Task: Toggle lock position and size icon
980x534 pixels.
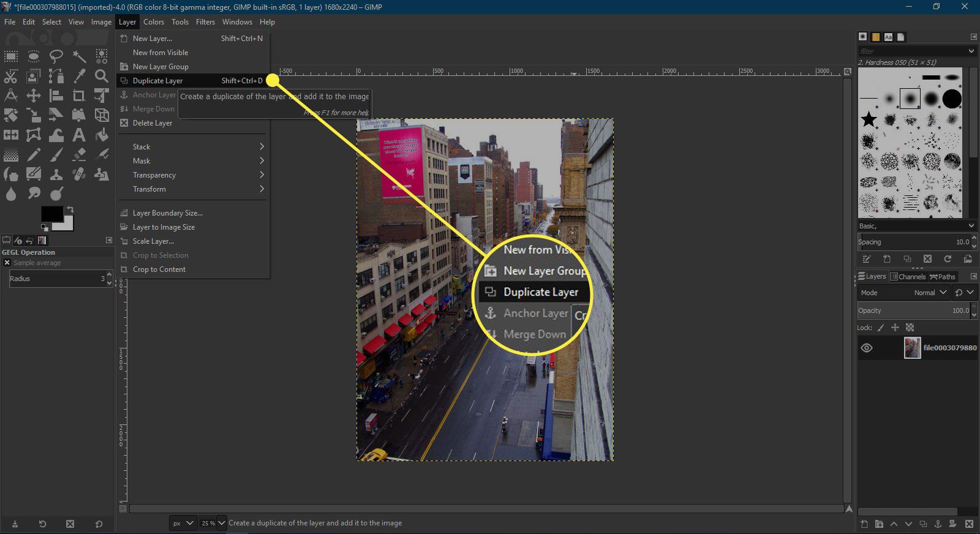Action: tap(895, 328)
